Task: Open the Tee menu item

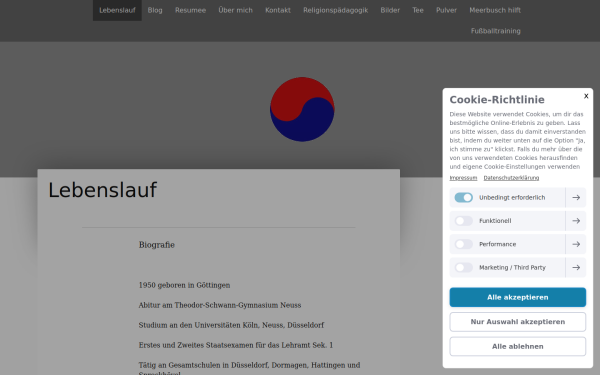Action: click(x=418, y=10)
